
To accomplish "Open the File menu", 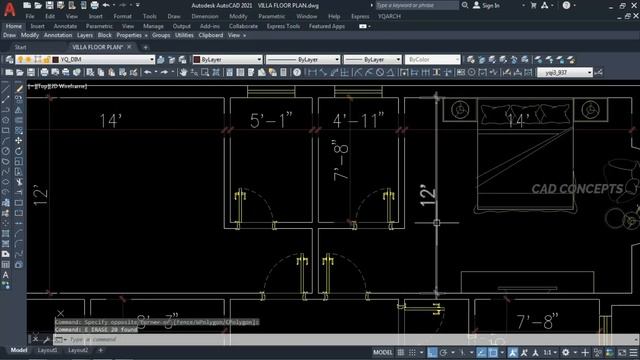I will [x=30, y=16].
